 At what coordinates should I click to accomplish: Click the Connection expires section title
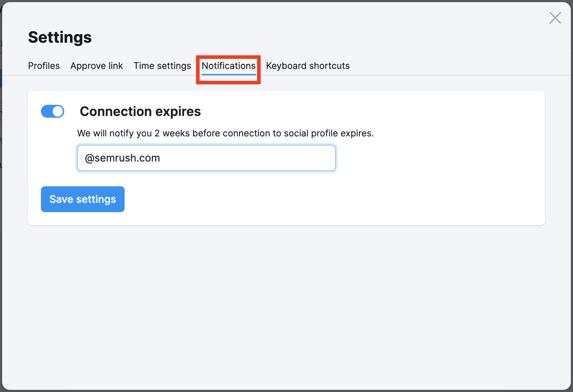[140, 111]
